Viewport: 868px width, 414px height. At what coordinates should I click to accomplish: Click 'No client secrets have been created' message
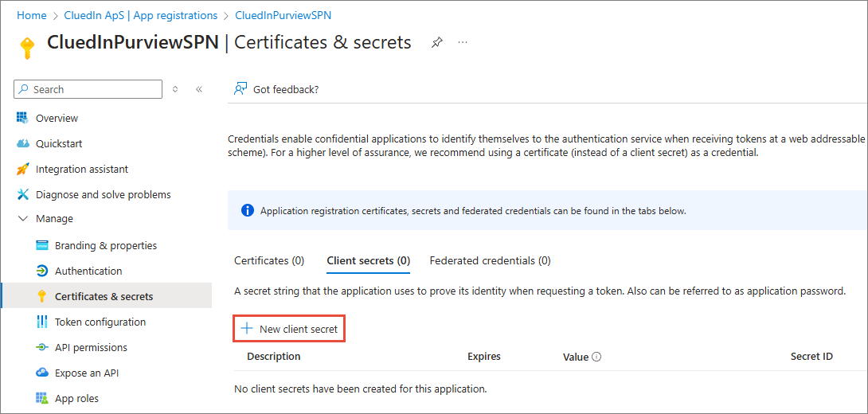[361, 389]
